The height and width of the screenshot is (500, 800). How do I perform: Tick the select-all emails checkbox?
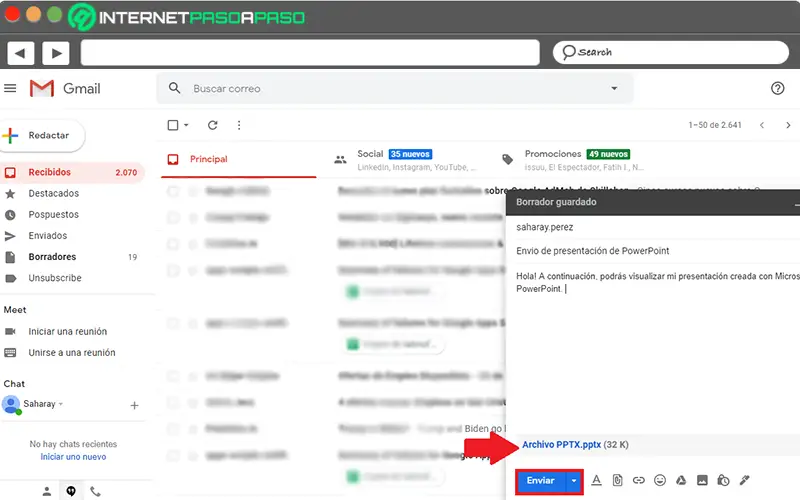(173, 125)
